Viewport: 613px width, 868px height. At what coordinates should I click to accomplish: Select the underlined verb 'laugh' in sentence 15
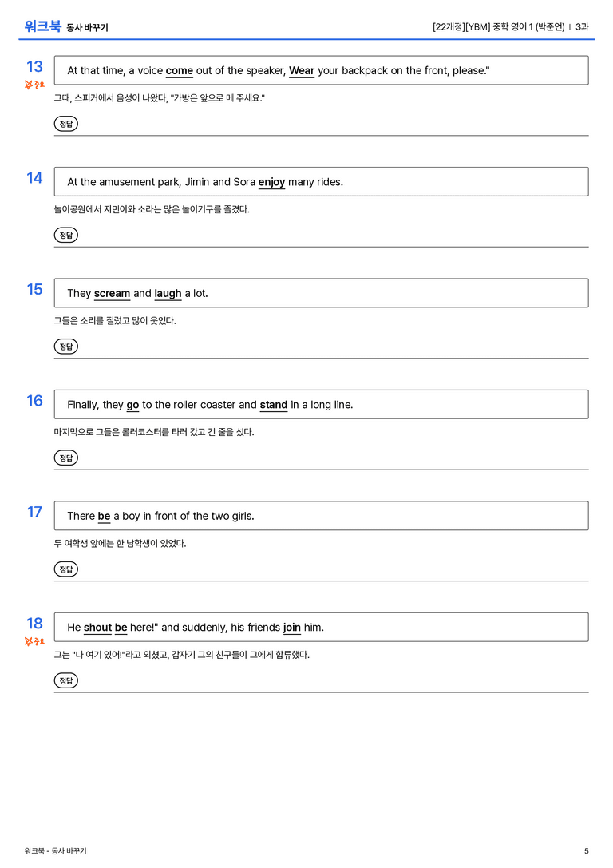pos(168,293)
